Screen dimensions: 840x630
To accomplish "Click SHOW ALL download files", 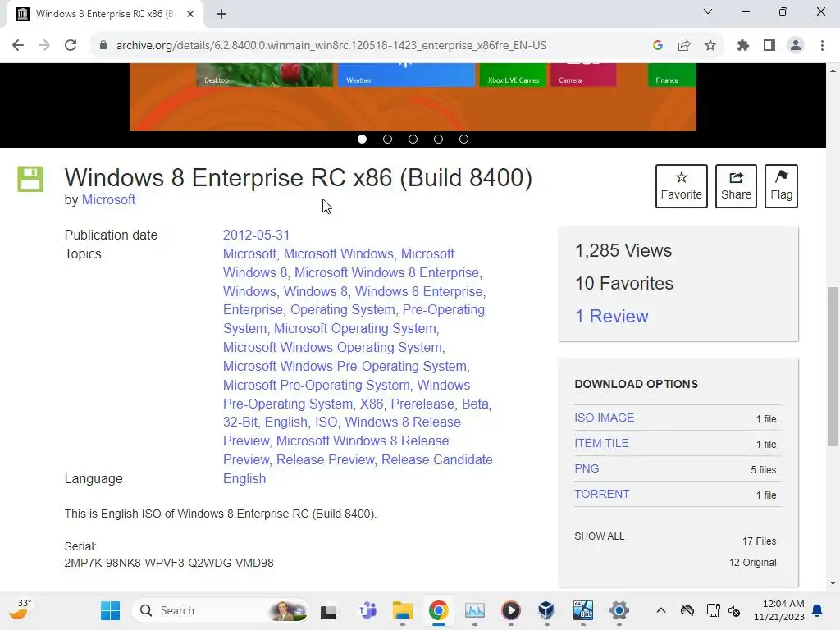I will click(600, 536).
